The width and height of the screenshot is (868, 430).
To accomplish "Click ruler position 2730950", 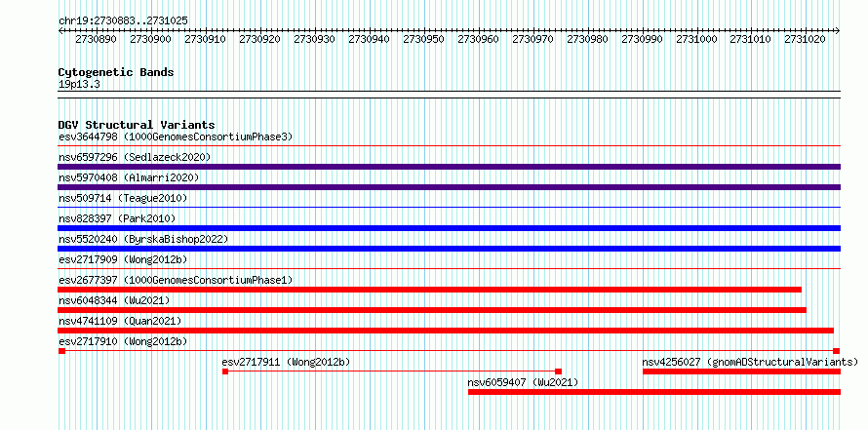I will [x=423, y=39].
